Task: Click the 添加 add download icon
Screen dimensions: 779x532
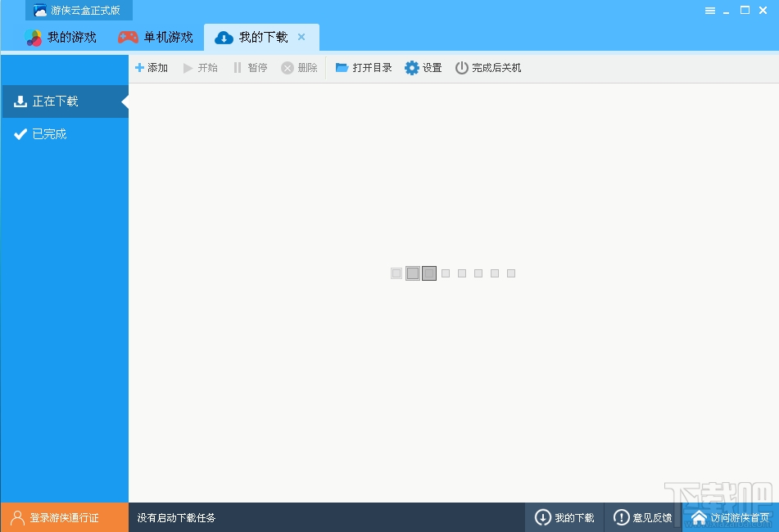Action: (141, 68)
